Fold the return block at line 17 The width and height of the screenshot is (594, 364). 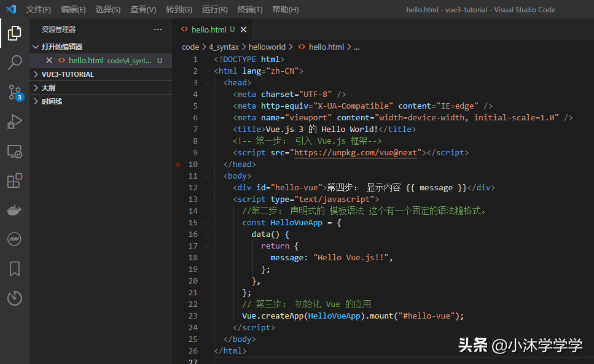click(x=207, y=246)
